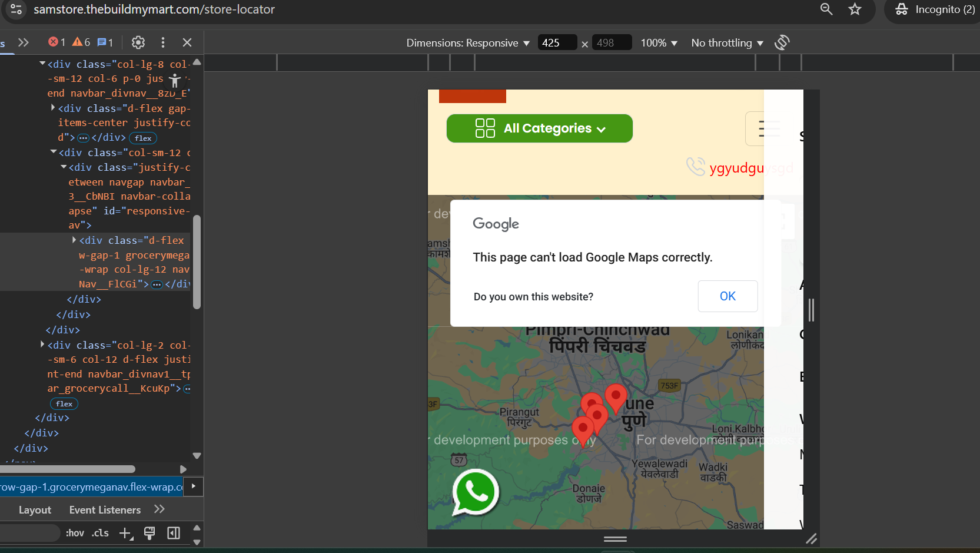Click the Elements horizontal scrollbar thumb
The image size is (980, 553).
click(x=68, y=469)
